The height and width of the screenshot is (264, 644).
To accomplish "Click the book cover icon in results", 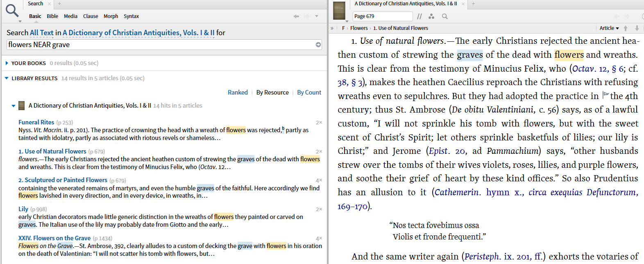I will click(x=22, y=106).
